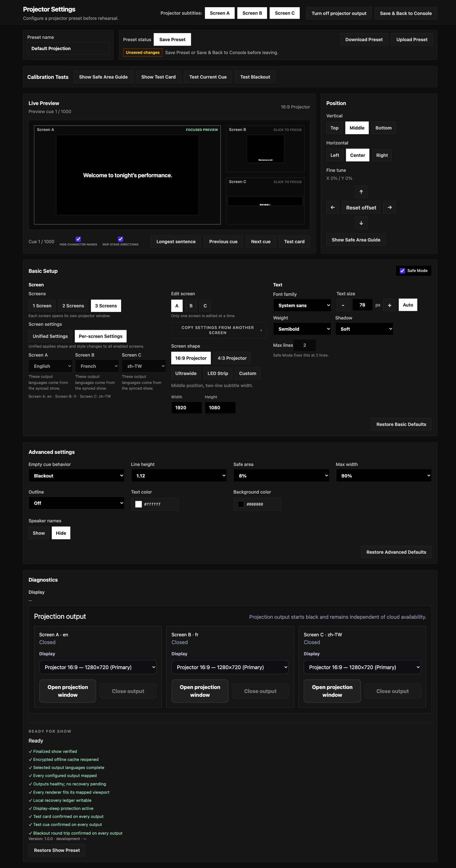
Task: Switch to Unified Settings mode
Action: point(50,336)
